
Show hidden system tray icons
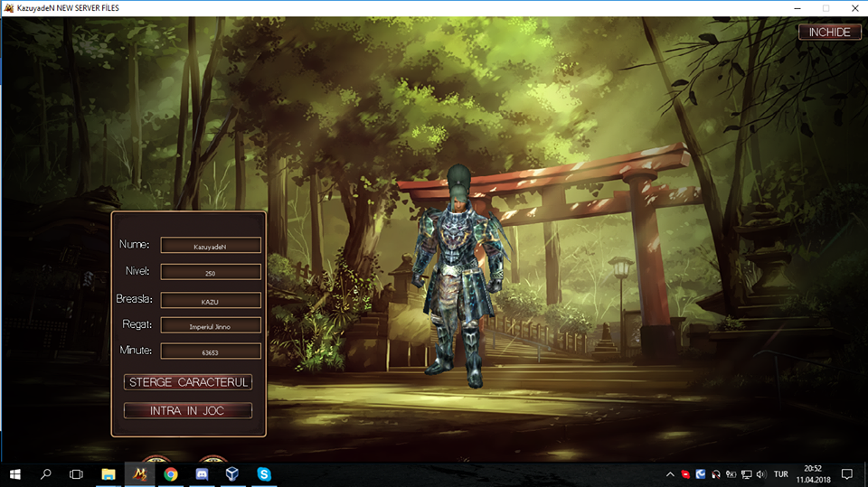[670, 474]
